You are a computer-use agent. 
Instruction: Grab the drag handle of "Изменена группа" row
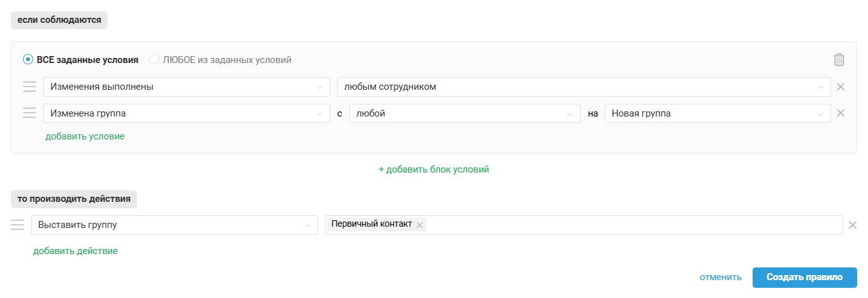[29, 113]
